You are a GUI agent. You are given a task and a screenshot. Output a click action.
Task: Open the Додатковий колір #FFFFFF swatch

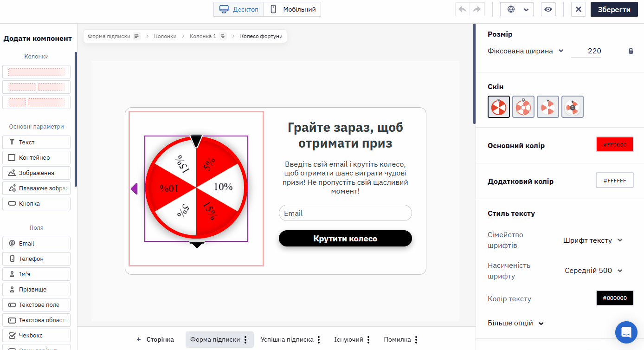tap(615, 181)
